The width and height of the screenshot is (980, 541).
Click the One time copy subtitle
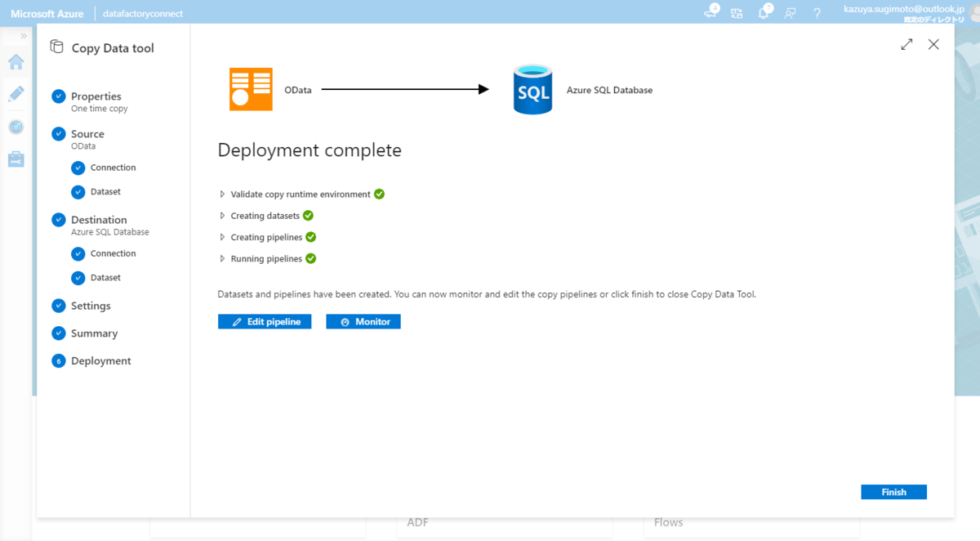pyautogui.click(x=100, y=109)
